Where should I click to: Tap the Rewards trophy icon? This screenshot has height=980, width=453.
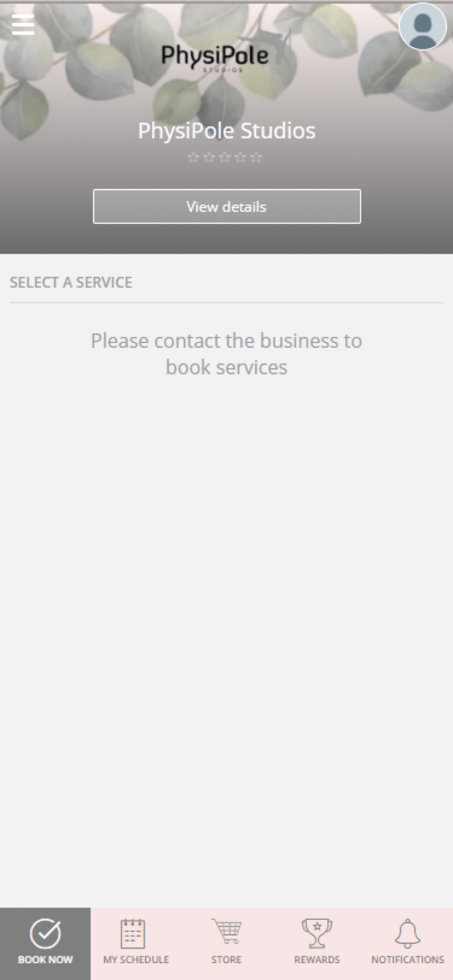(317, 933)
